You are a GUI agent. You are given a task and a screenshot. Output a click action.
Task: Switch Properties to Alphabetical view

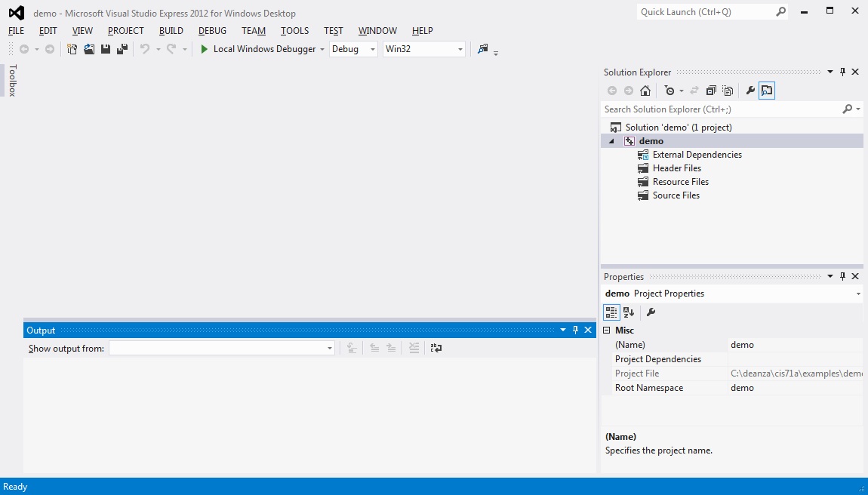628,312
